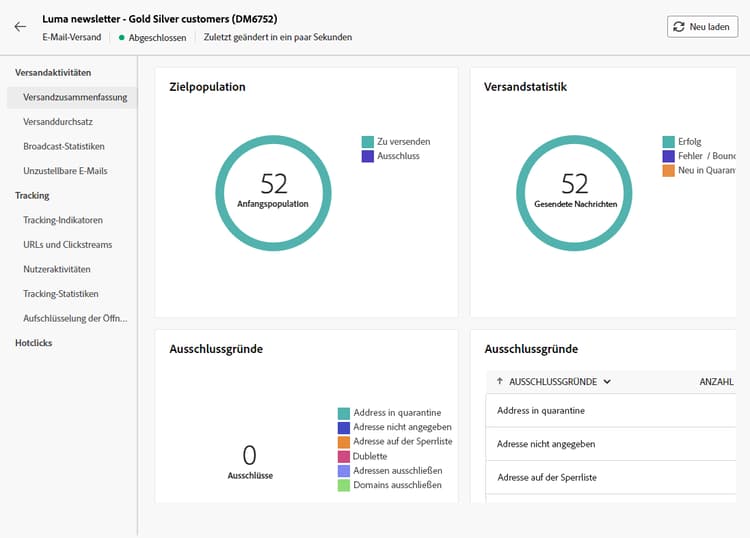Toggle the Dublette legend swatch
Image resolution: width=750 pixels, height=538 pixels.
343,456
